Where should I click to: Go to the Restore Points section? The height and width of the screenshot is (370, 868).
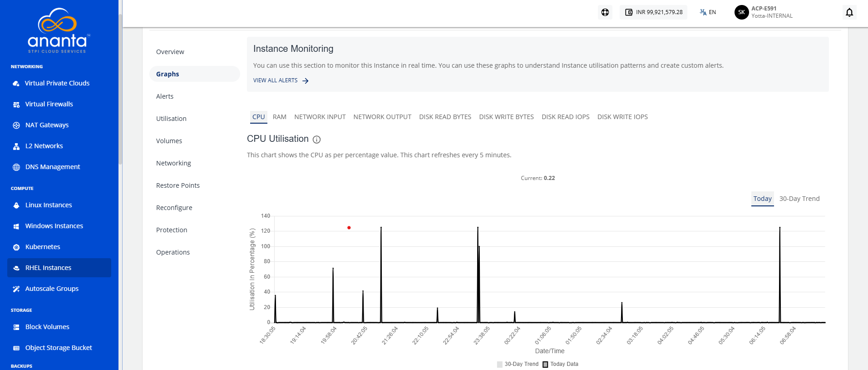click(x=178, y=185)
